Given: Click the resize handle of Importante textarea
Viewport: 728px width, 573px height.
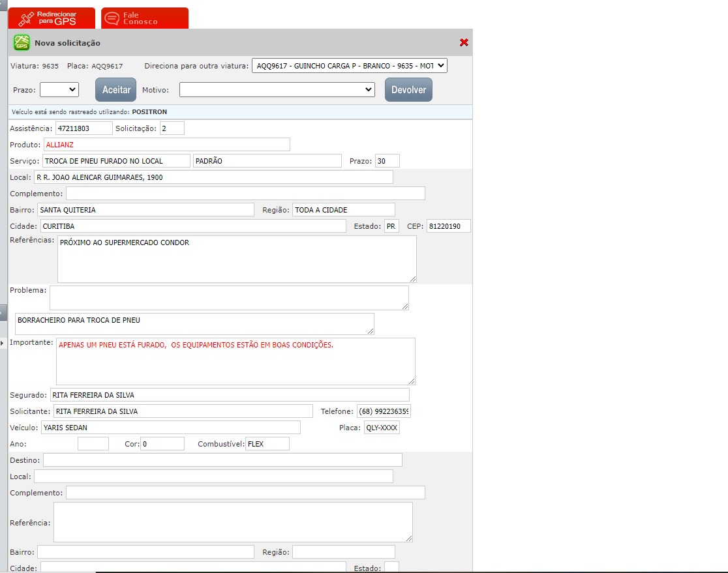Looking at the screenshot, I should click(x=411, y=381).
